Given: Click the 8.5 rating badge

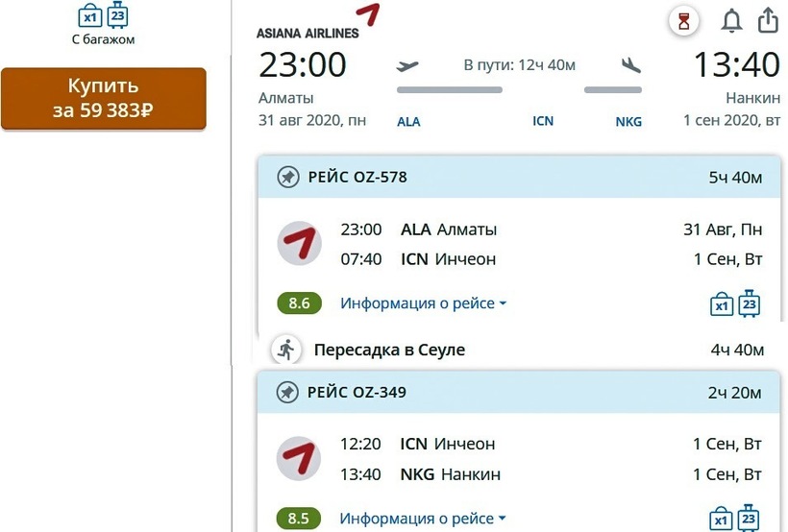Looking at the screenshot, I should click(x=300, y=519).
